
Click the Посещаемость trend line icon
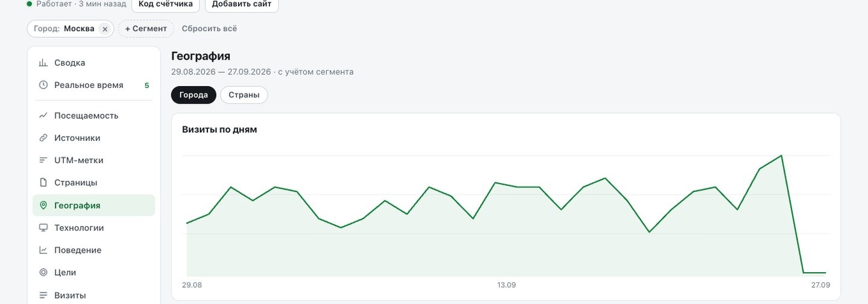coord(43,116)
